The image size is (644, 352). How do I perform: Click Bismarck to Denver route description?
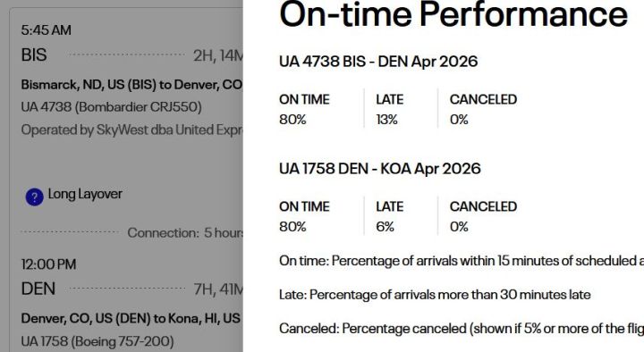coord(131,85)
